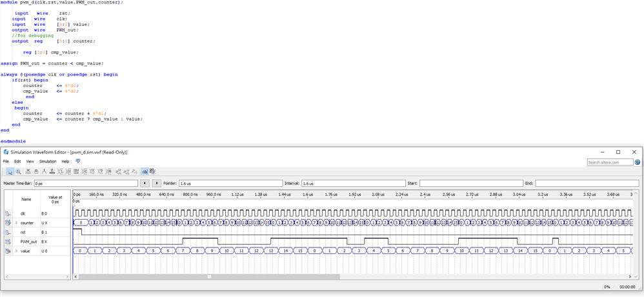Click the waveform horizontal scrollbar thumb
The height and width of the screenshot is (297, 644).
click(209, 277)
